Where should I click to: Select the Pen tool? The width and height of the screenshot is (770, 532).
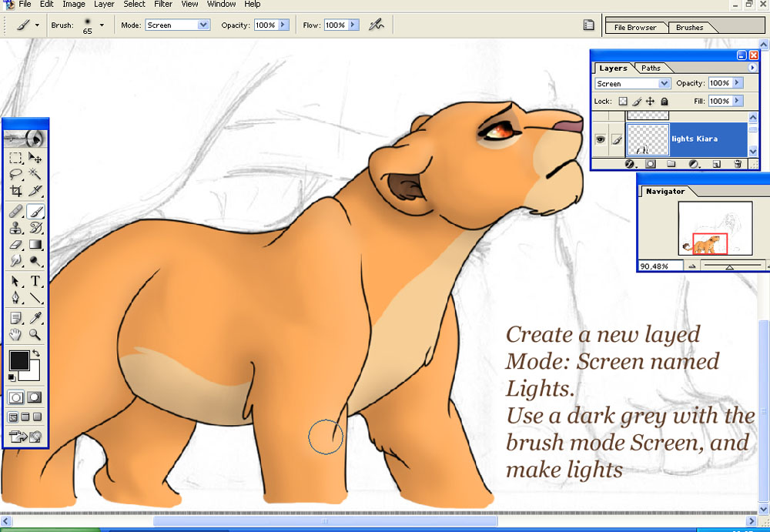(15, 298)
